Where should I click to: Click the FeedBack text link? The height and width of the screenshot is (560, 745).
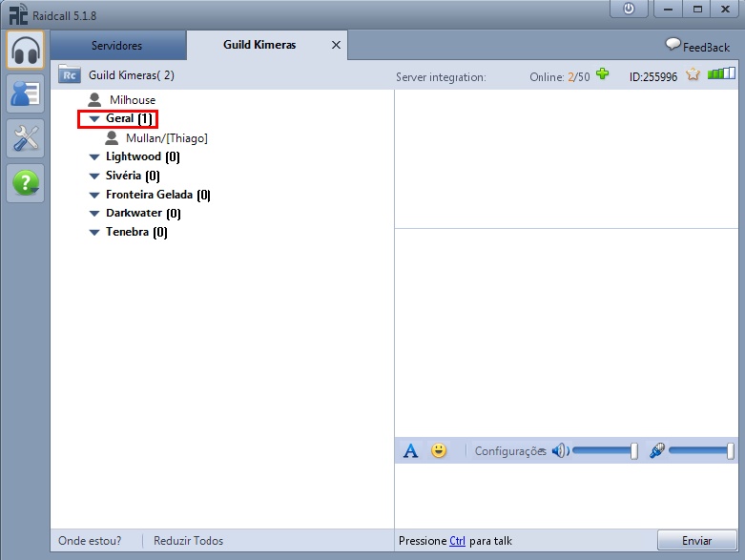[706, 48]
